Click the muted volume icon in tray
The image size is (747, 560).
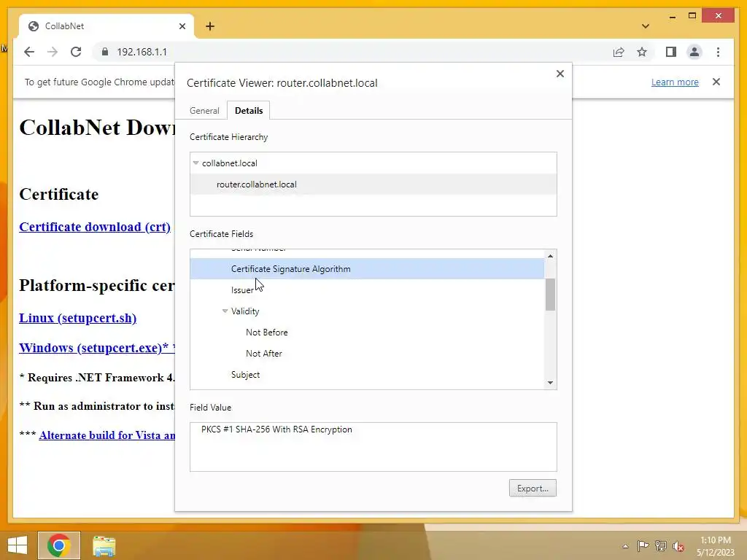pos(678,546)
